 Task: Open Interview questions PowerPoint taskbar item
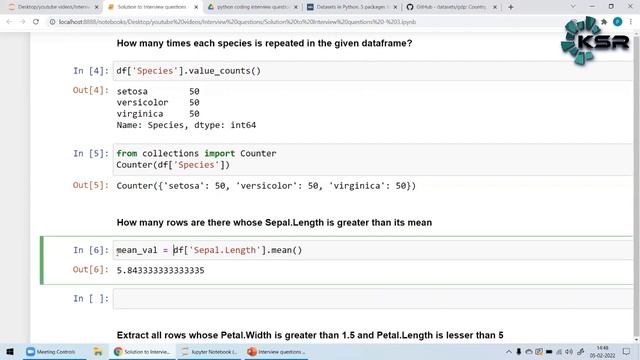coord(276,351)
